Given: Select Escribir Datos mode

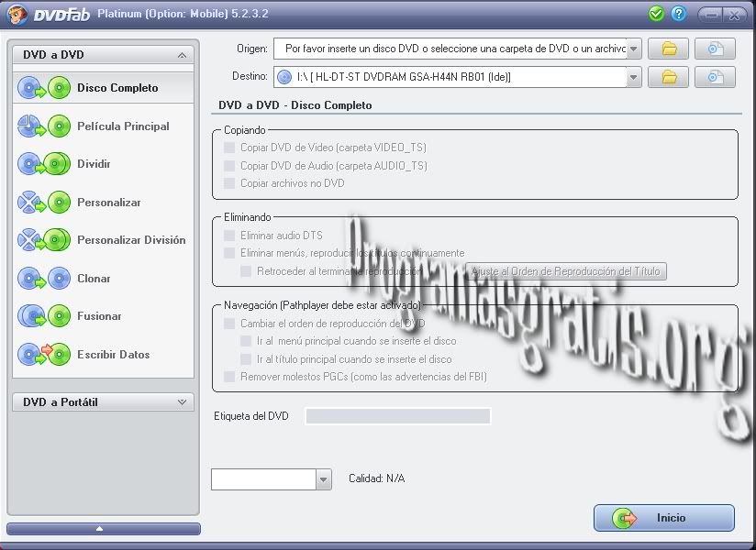Looking at the screenshot, I should point(103,354).
